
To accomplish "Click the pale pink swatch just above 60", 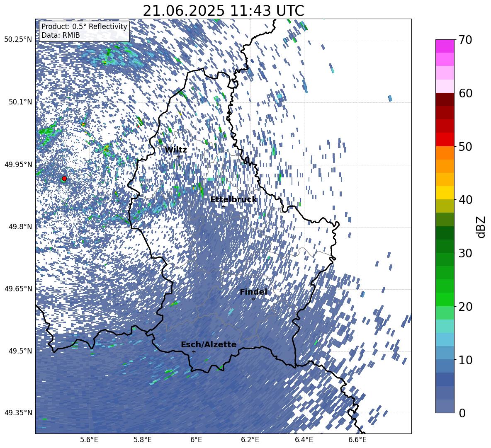I will (x=445, y=86).
